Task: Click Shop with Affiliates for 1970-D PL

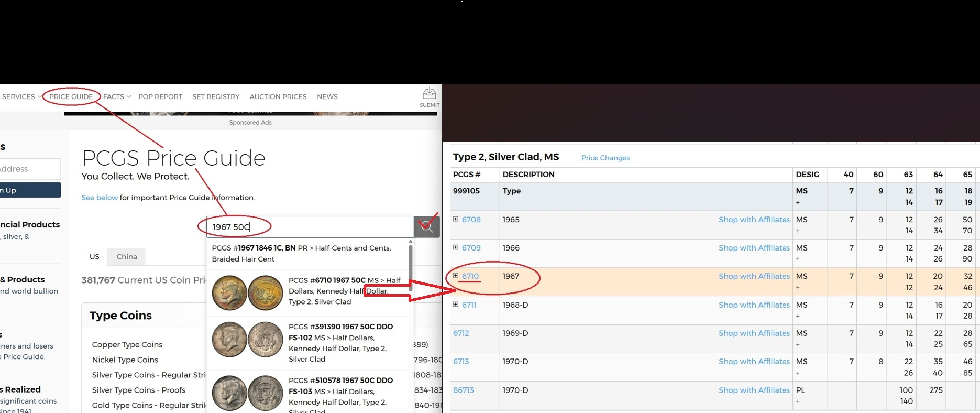Action: click(x=754, y=390)
